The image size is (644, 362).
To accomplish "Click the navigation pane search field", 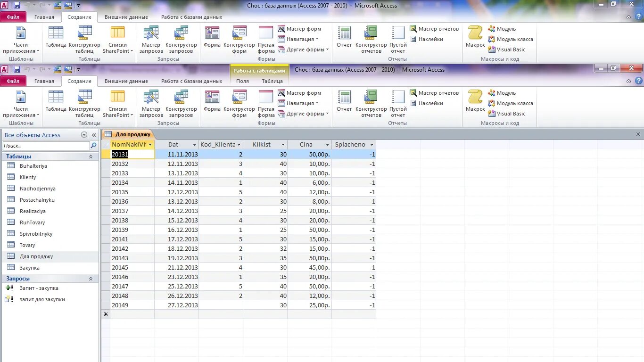I will pos(46,146).
